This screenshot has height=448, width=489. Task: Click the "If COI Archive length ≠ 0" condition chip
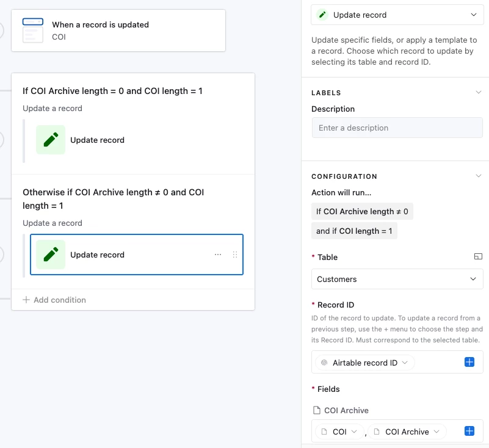tap(362, 211)
